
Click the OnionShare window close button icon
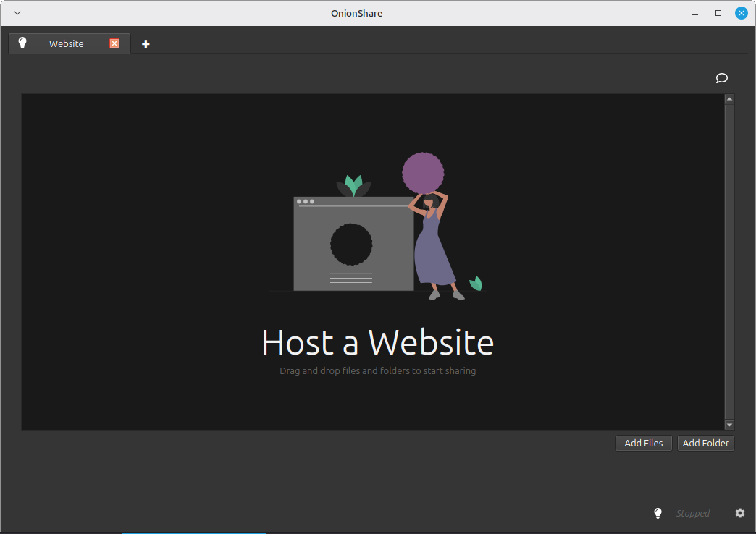point(740,12)
